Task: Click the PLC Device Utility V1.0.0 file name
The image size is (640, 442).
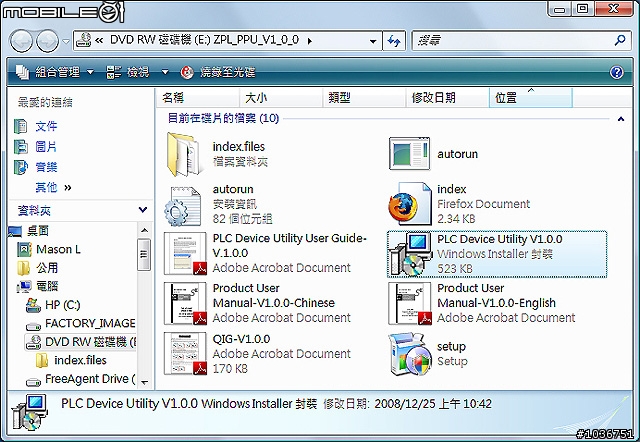Action: [500, 239]
